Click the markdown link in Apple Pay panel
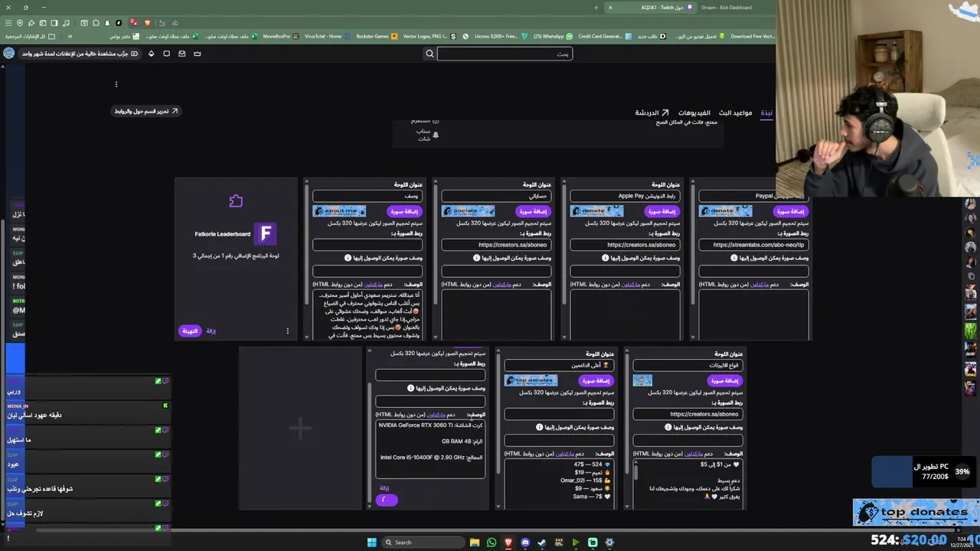The image size is (980, 551). pyautogui.click(x=630, y=285)
